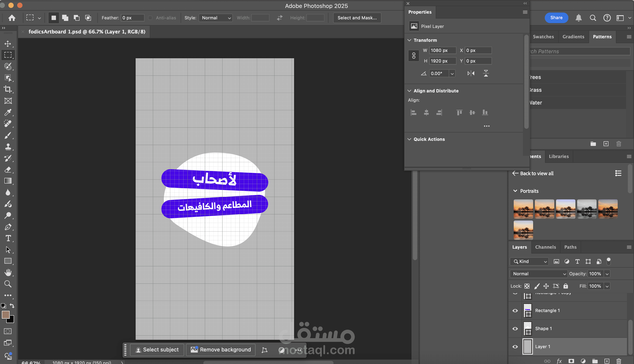Toggle Shape 1 layer visibility

pyautogui.click(x=515, y=329)
